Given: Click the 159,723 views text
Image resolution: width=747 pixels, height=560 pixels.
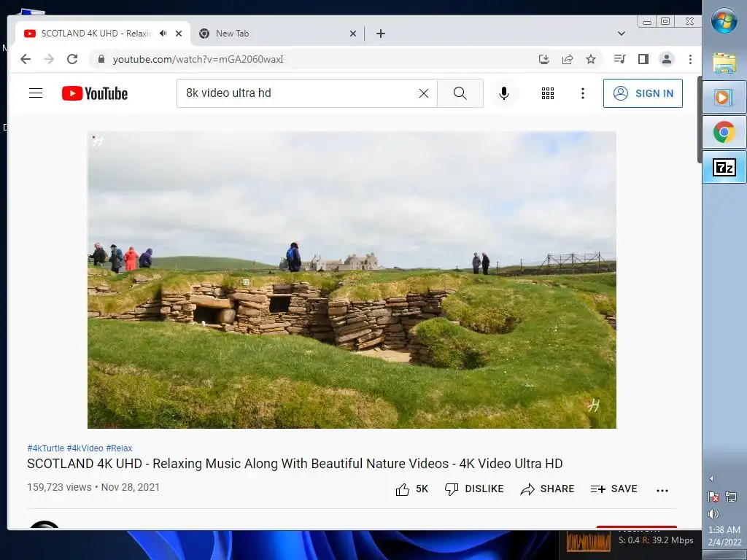Looking at the screenshot, I should (x=59, y=487).
